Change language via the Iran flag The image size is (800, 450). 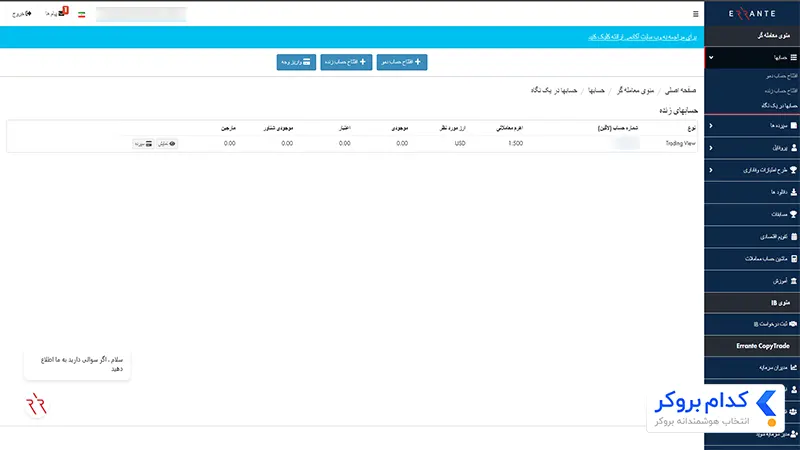click(82, 15)
